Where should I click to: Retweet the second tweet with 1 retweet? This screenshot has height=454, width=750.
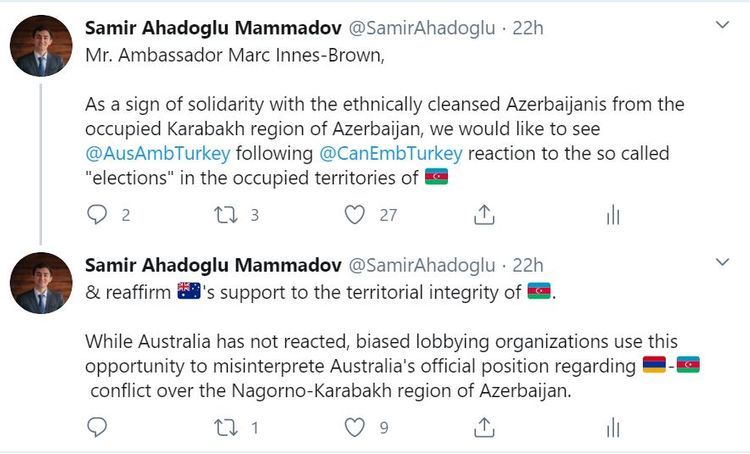(226, 428)
